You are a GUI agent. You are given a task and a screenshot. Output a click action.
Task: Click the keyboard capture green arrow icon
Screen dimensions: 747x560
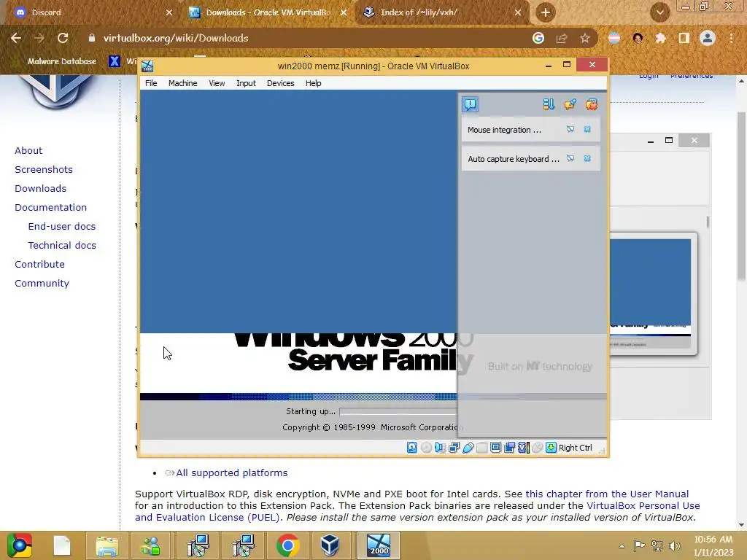point(551,448)
